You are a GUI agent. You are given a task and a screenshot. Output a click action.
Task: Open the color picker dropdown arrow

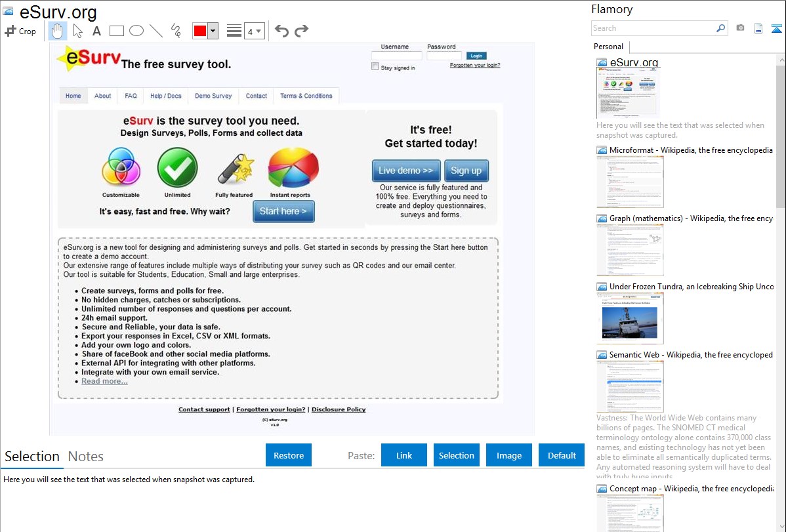point(213,31)
